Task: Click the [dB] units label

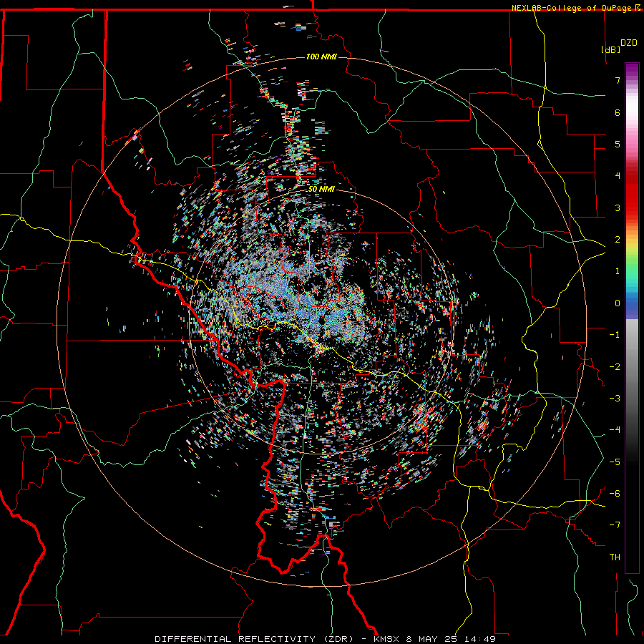Action: point(610,49)
